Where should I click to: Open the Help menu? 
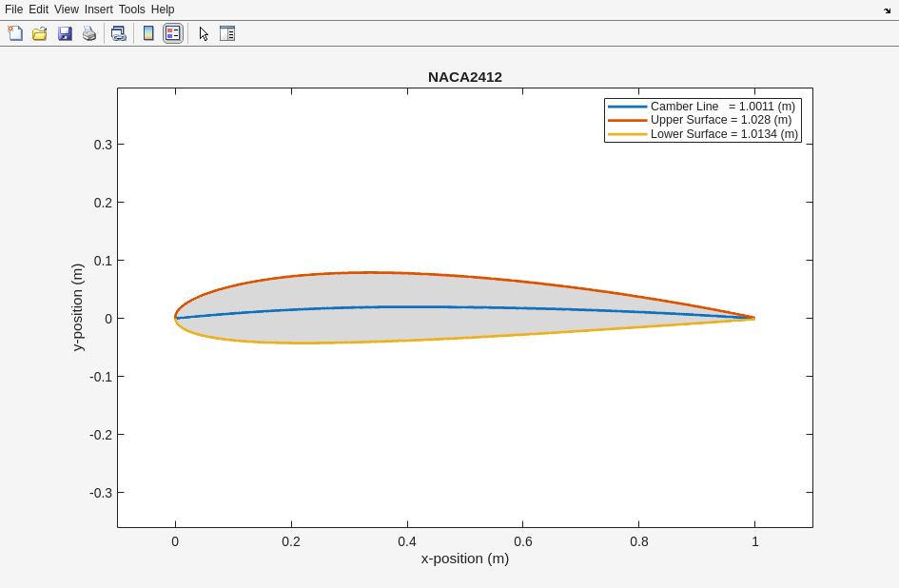163,10
